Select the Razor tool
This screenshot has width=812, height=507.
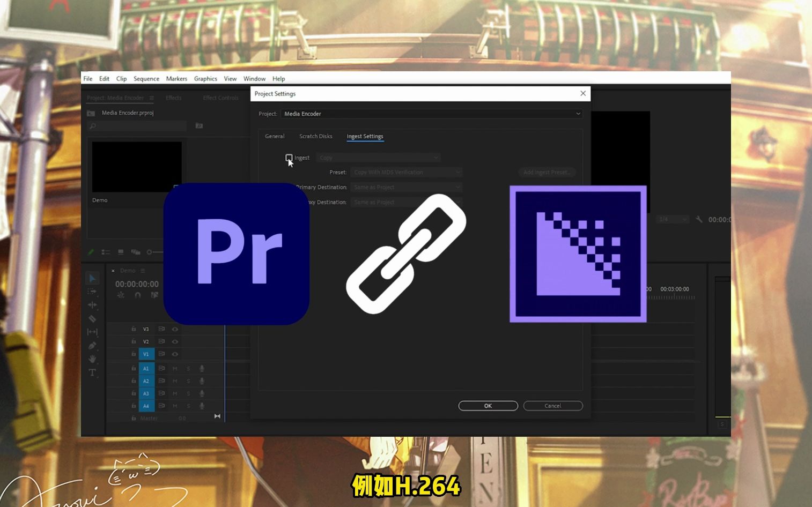pos(92,318)
